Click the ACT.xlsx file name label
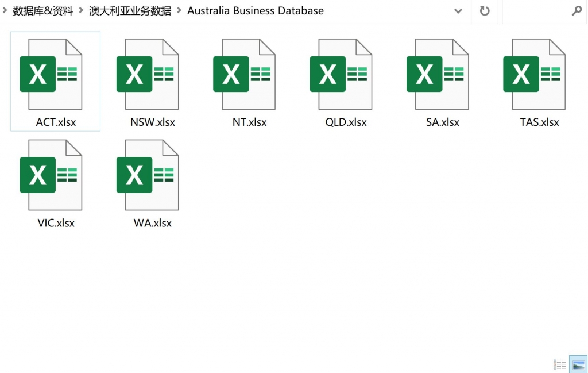588x373 pixels. [56, 122]
